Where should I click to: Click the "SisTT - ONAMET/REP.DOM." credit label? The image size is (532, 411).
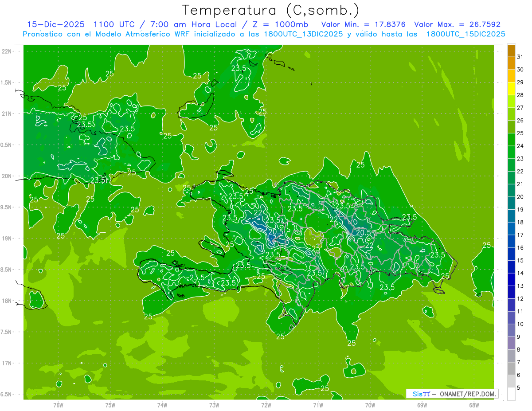point(452,394)
